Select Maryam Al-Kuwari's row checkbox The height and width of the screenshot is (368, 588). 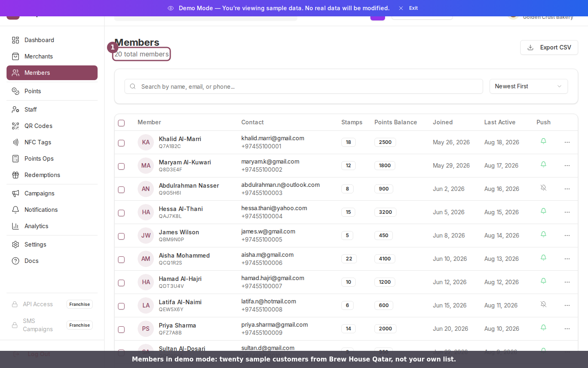tap(121, 166)
